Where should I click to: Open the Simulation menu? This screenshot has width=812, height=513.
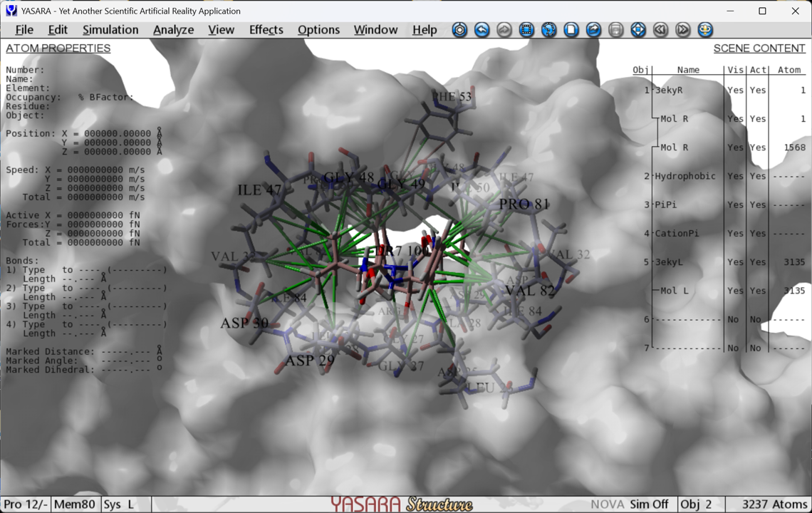pyautogui.click(x=110, y=30)
